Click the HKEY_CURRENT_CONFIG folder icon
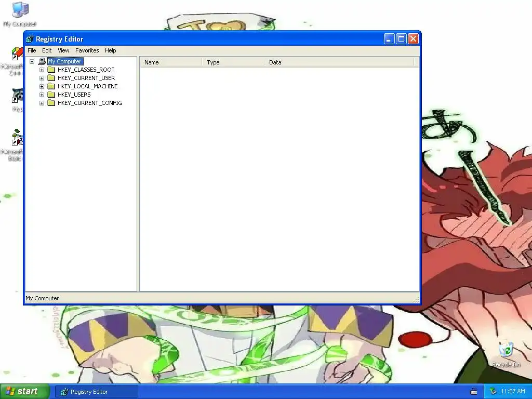The height and width of the screenshot is (399, 532). click(51, 103)
